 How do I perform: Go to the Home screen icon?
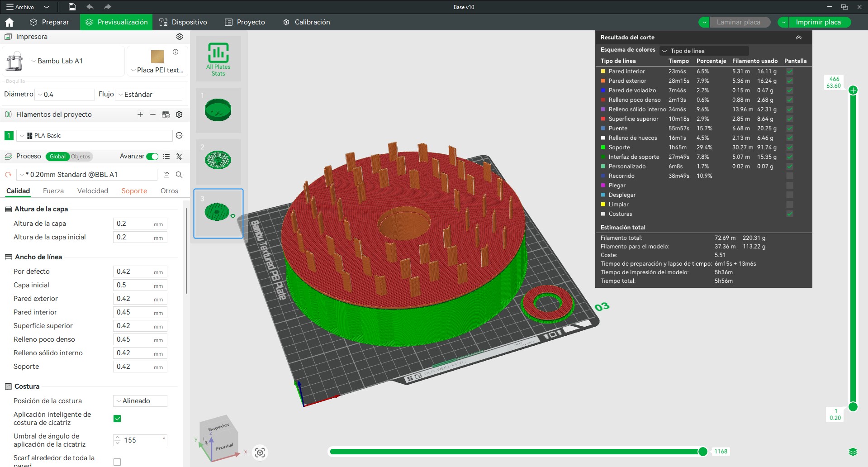(9, 22)
